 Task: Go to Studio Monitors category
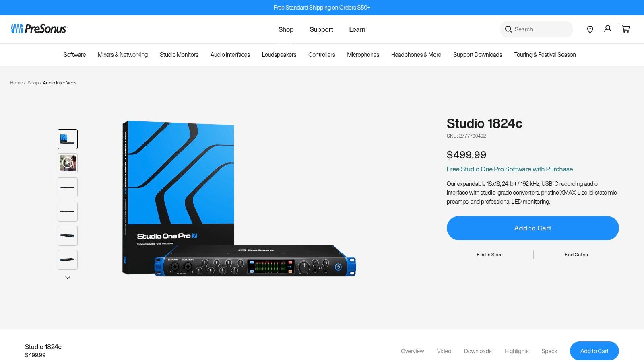[179, 55]
